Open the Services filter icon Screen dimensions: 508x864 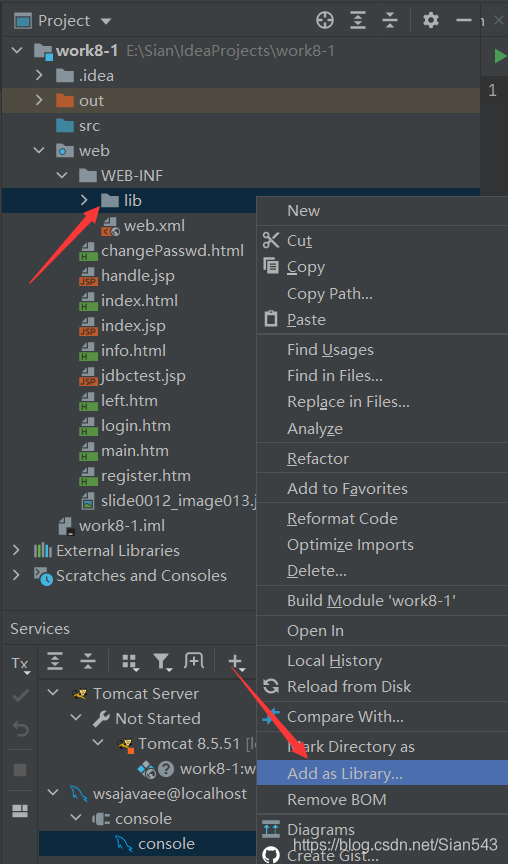(163, 661)
